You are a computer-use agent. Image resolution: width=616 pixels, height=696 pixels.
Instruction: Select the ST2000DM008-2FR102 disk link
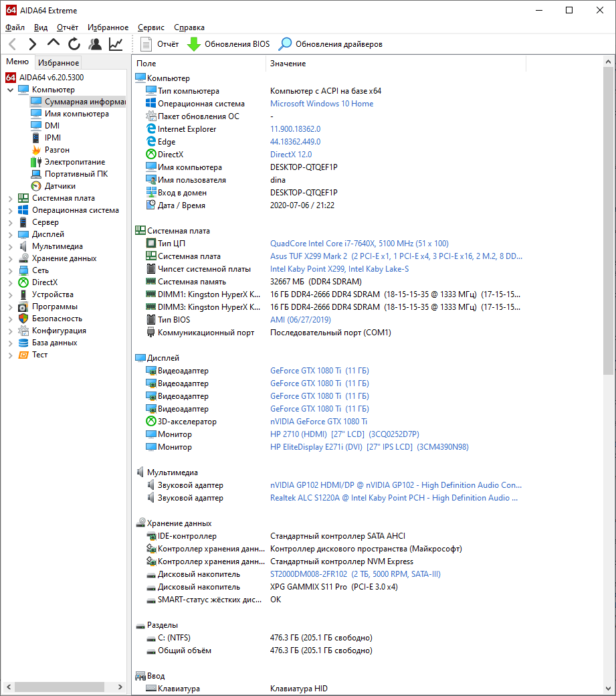355,574
